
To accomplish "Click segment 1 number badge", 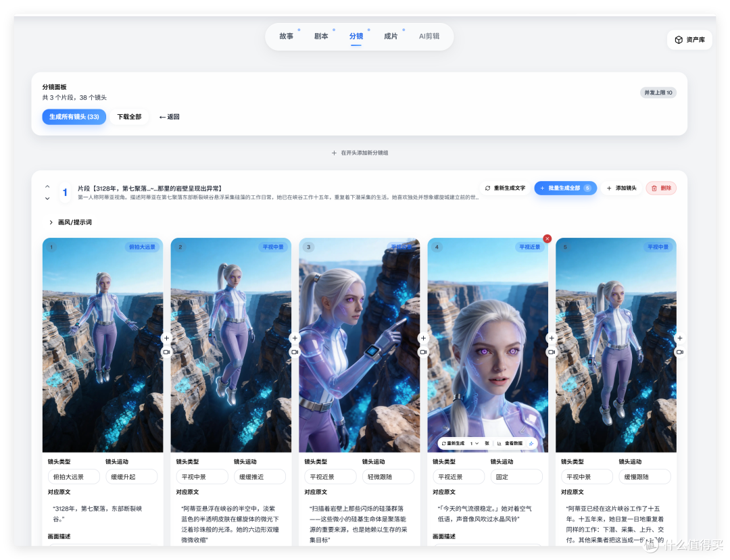I will [x=65, y=192].
